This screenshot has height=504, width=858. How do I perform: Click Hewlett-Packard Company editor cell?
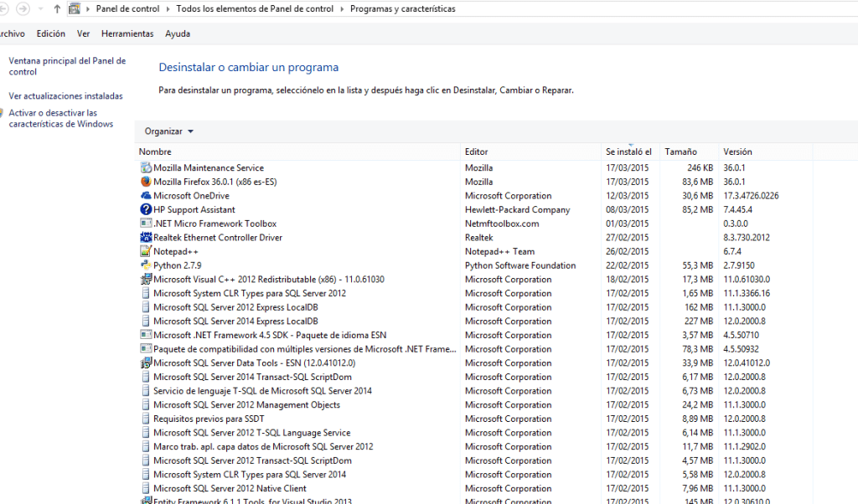click(517, 209)
